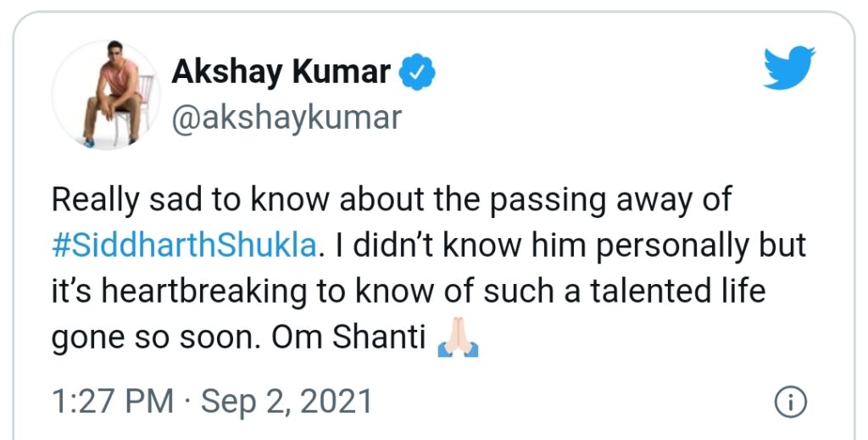Click the folded hands emoji
This screenshot has height=440, width=868.
tap(457, 338)
